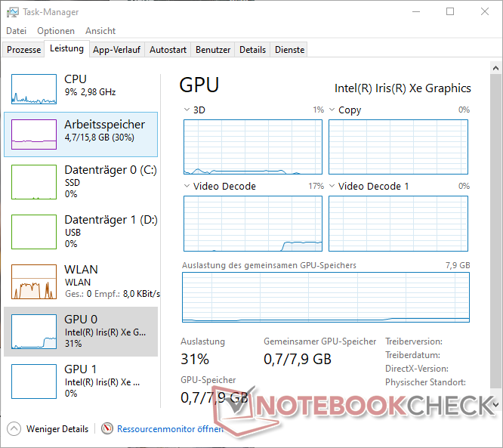The height and width of the screenshot is (448, 503).
Task: Open the 3D engine dropdown chevron
Action: (187, 110)
